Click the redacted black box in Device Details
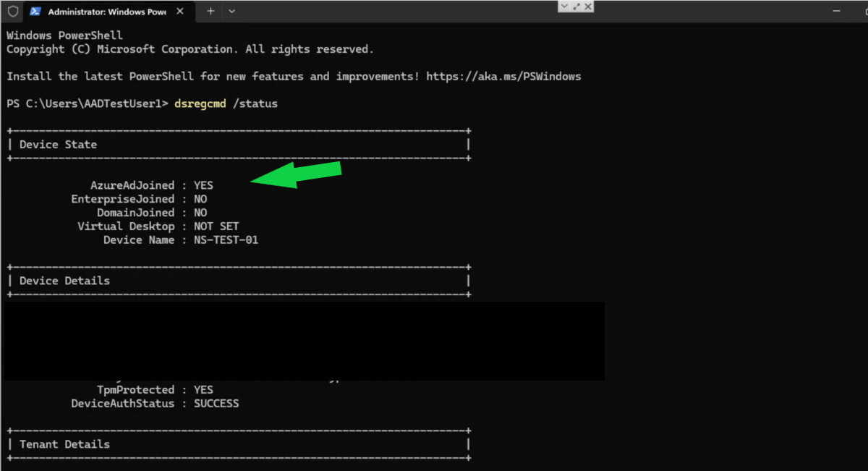Image resolution: width=868 pixels, height=471 pixels. click(304, 340)
